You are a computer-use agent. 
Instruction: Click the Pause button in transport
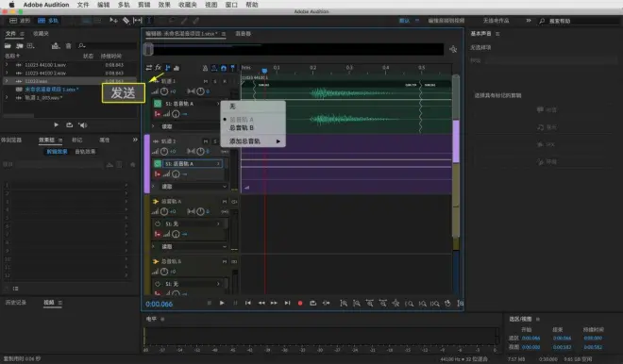click(235, 304)
